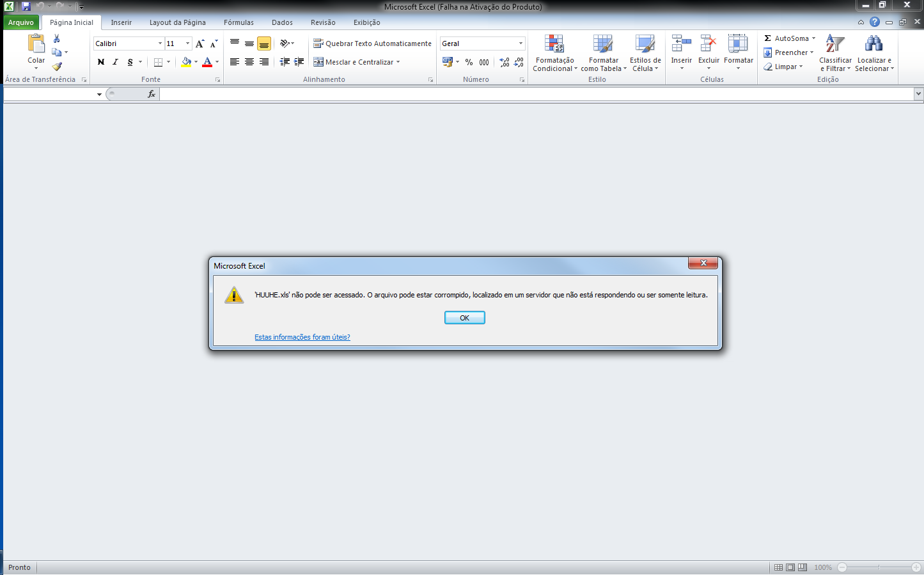Open the Geral number format dropdown
The image size is (924, 575).
pyautogui.click(x=521, y=43)
